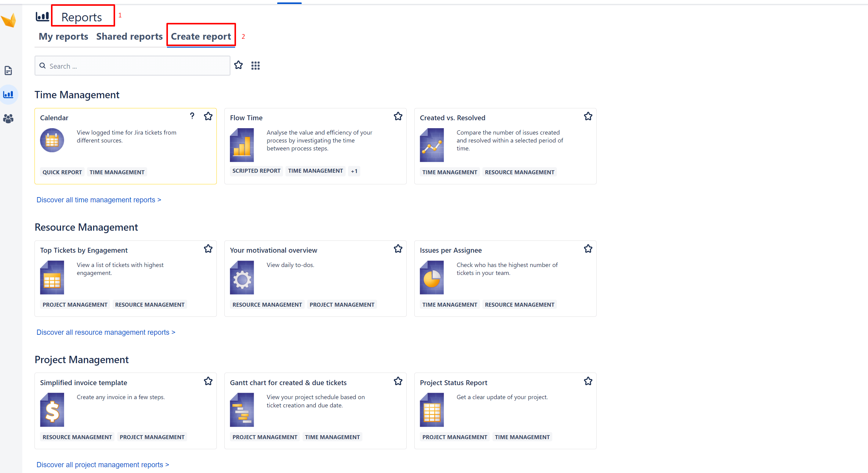
Task: Open the Calendar report title
Action: pos(54,117)
